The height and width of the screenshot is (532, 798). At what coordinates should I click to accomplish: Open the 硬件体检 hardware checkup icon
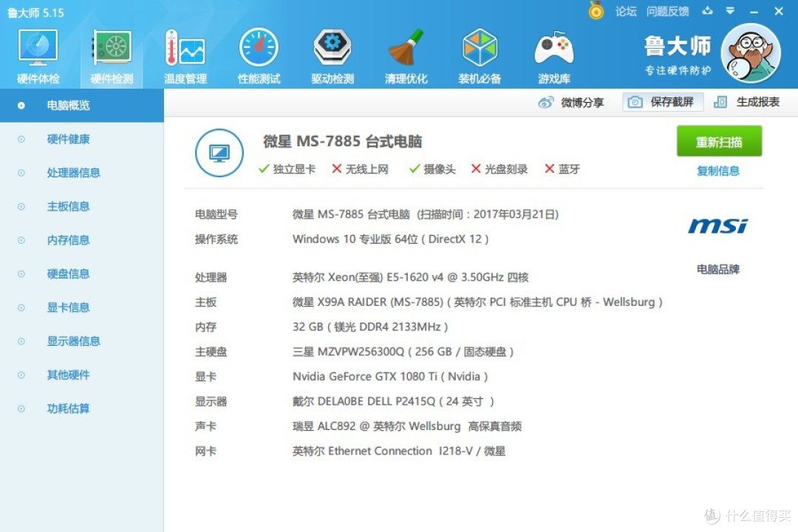click(x=38, y=56)
